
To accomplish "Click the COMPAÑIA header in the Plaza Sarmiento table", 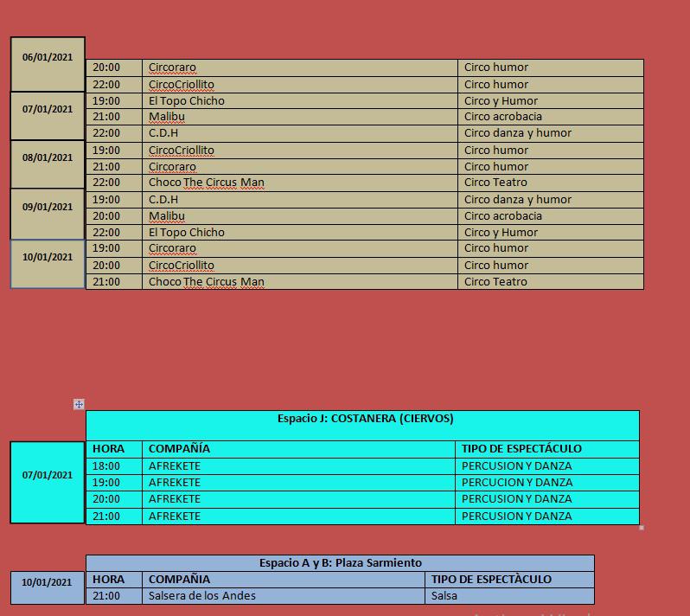I will coord(179,579).
